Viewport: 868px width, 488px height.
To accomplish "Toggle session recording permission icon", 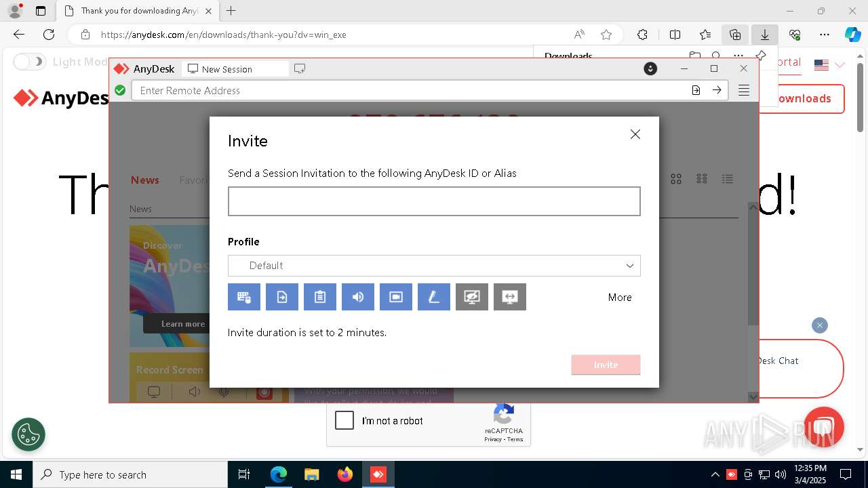I will [396, 297].
